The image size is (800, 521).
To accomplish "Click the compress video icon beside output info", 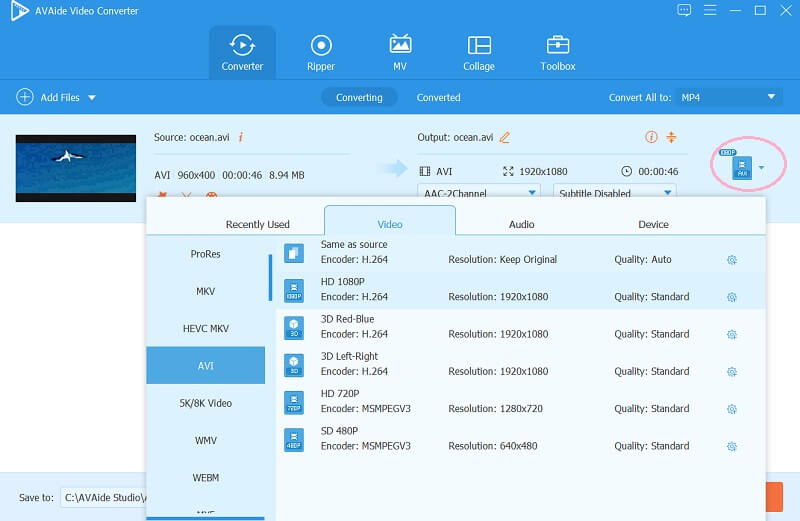I will coord(672,137).
